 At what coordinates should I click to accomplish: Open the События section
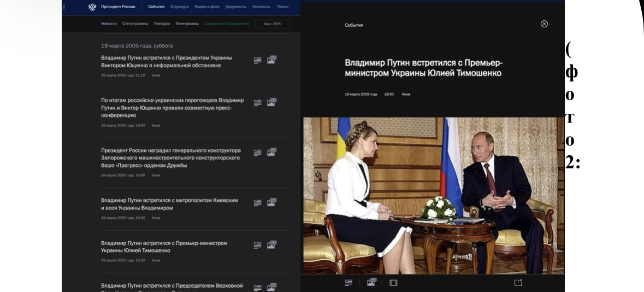coord(156,7)
